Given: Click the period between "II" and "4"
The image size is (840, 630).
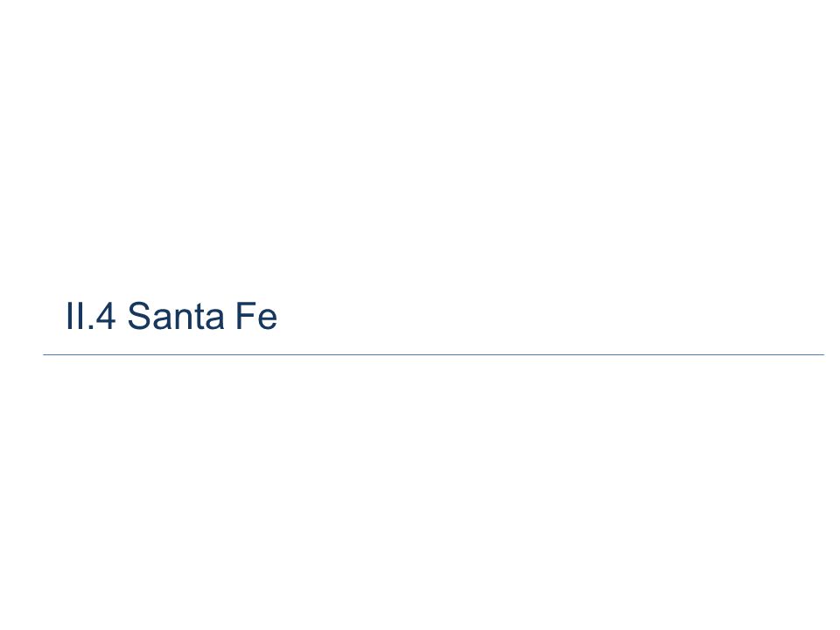Looking at the screenshot, I should pyautogui.click(x=89, y=328).
